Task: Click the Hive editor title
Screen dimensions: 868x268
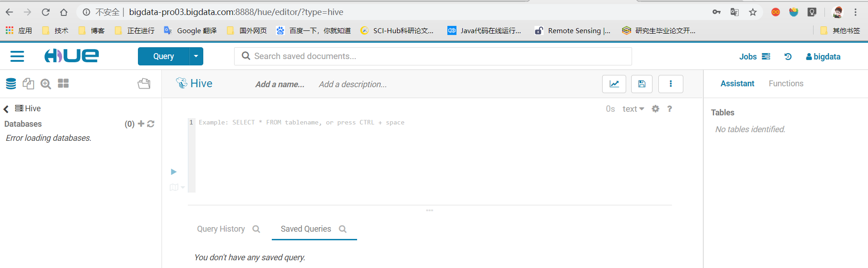Action: click(195, 83)
